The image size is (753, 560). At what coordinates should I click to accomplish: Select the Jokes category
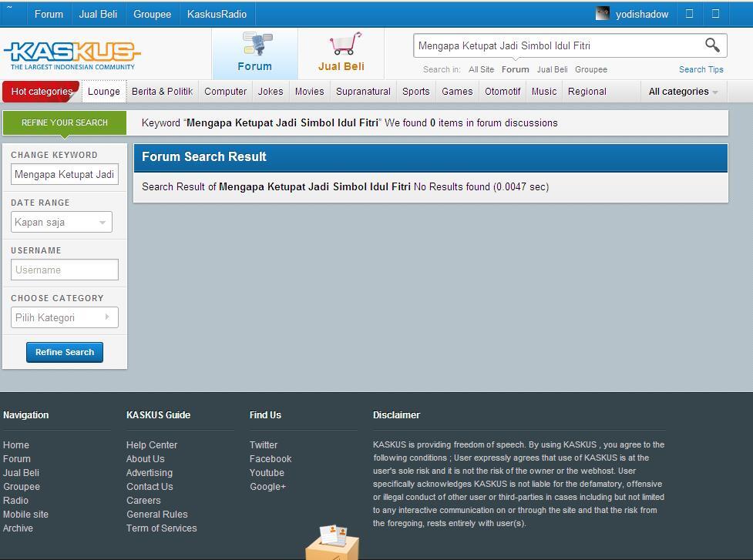(271, 91)
